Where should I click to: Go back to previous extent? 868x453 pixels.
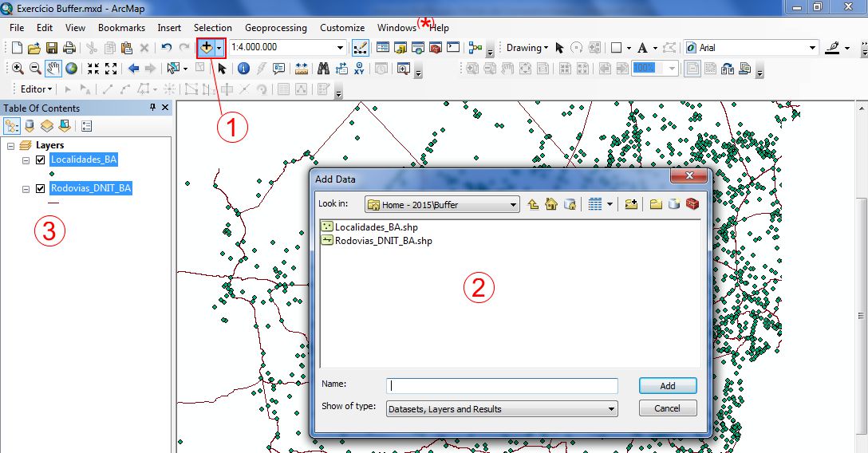[x=133, y=69]
